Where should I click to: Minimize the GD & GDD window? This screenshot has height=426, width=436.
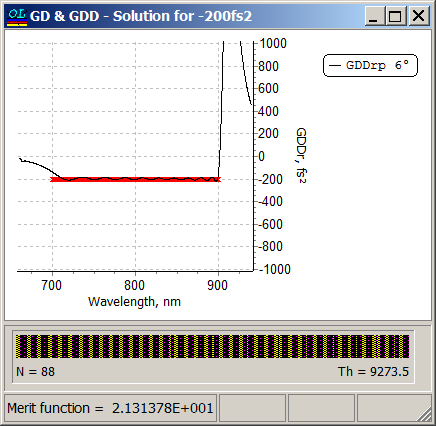(x=375, y=16)
